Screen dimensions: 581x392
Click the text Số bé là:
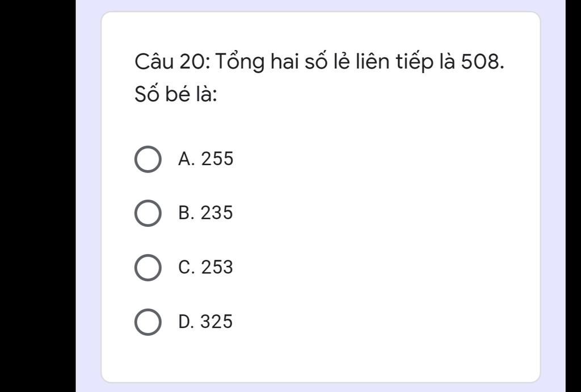click(176, 94)
